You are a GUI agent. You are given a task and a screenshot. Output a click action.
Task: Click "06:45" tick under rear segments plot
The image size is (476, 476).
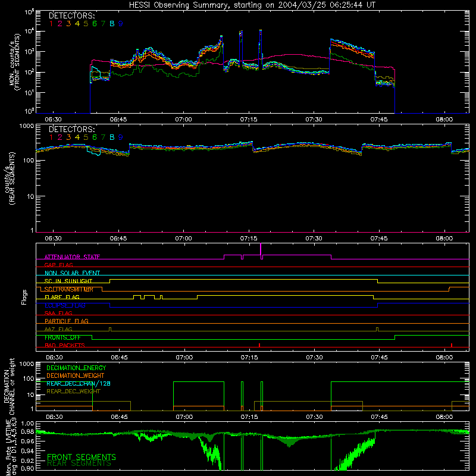coord(118,239)
